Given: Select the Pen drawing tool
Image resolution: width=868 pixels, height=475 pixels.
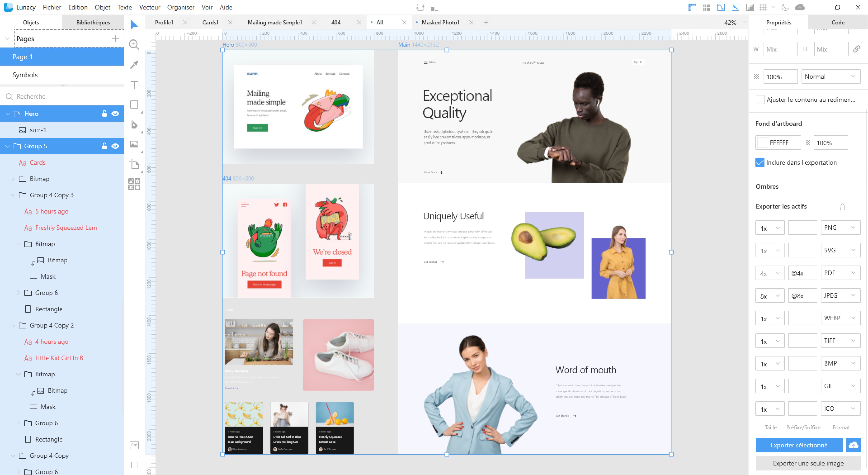Looking at the screenshot, I should click(x=134, y=124).
